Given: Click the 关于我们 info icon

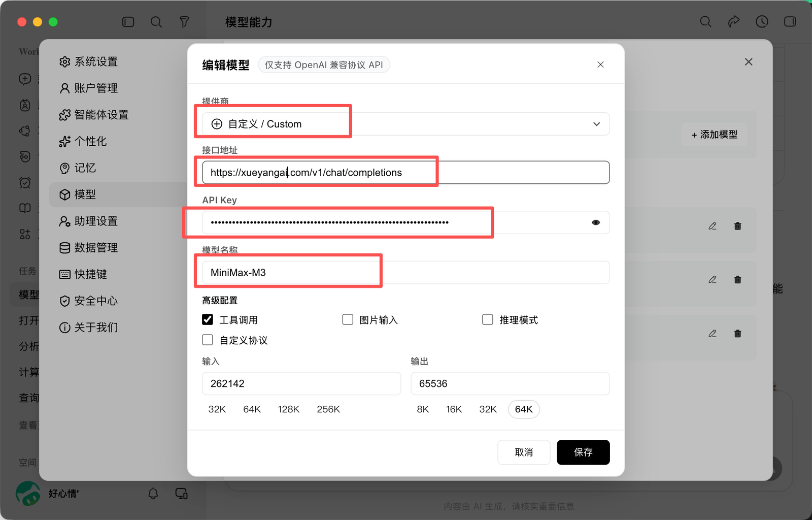Looking at the screenshot, I should click(x=64, y=328).
